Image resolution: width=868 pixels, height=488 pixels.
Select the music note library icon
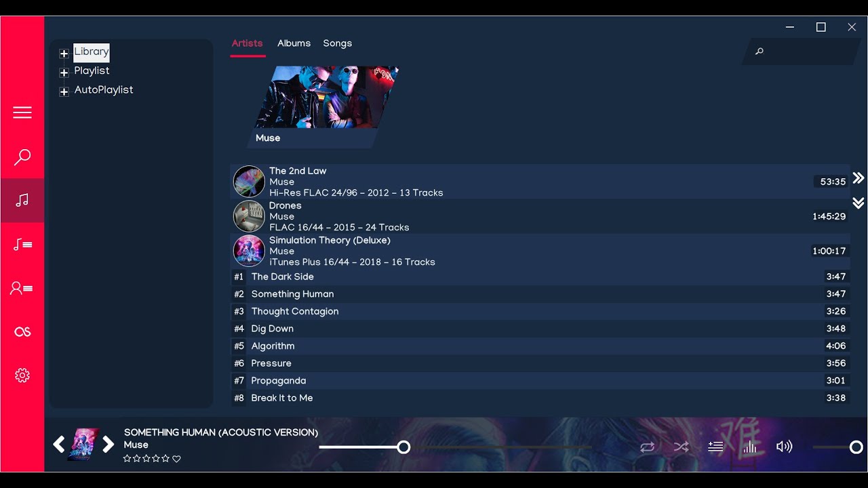point(22,200)
